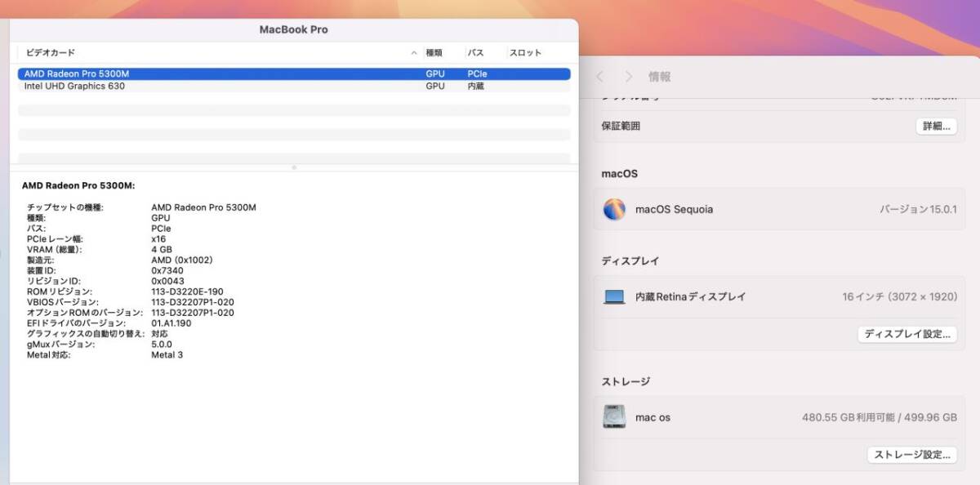Viewport: 980px width, 485px height.
Task: Click the vendor value AMD (0x1002)
Action: (182, 260)
